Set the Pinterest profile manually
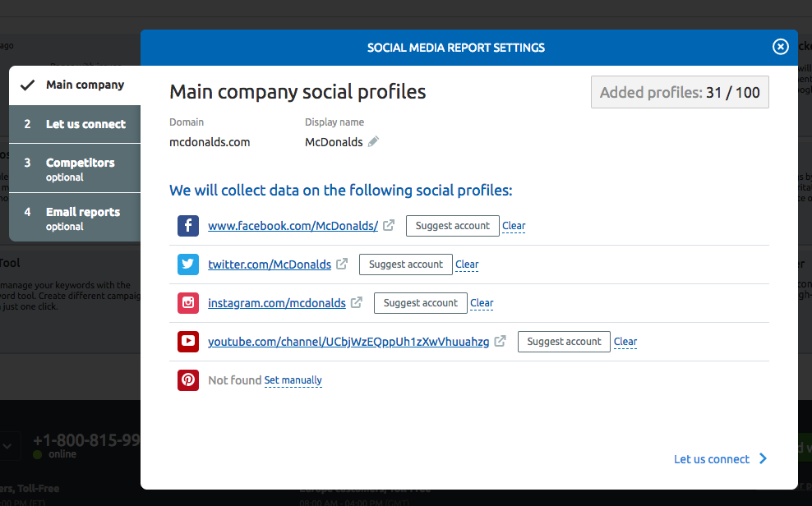Screen dimensions: 812x506 pos(293,380)
